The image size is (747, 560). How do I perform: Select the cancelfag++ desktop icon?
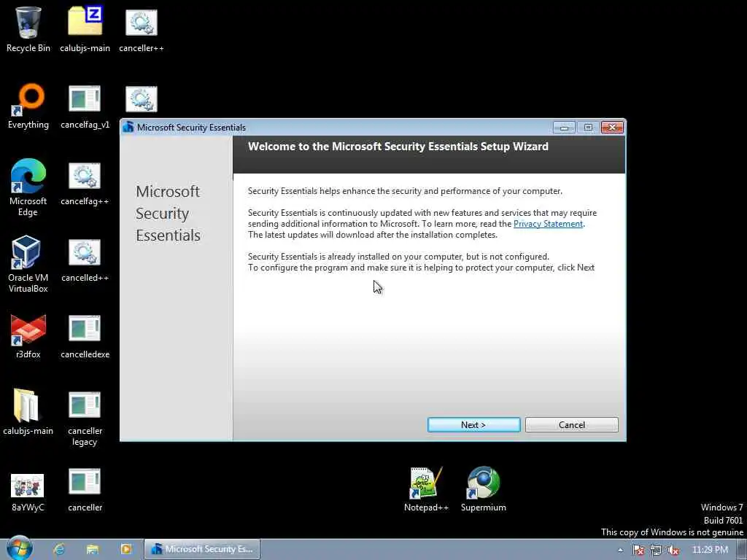pyautogui.click(x=85, y=183)
